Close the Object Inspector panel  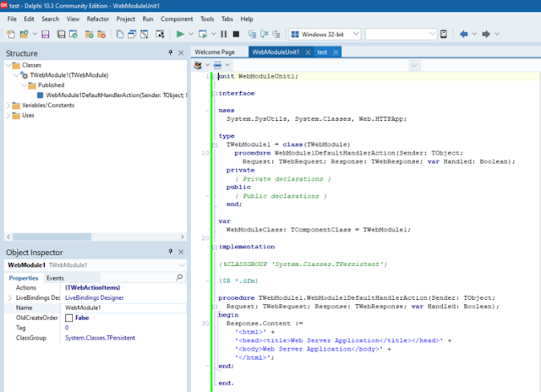(181, 252)
